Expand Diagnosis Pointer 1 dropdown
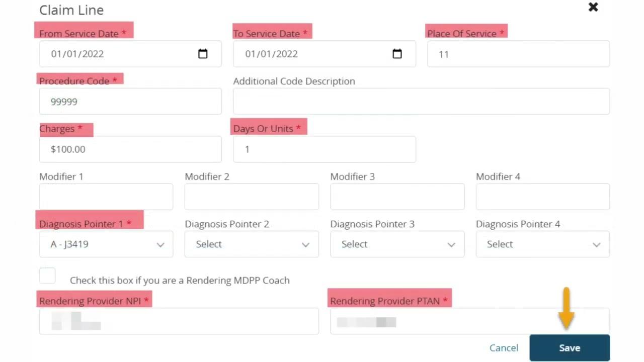 pyautogui.click(x=106, y=244)
